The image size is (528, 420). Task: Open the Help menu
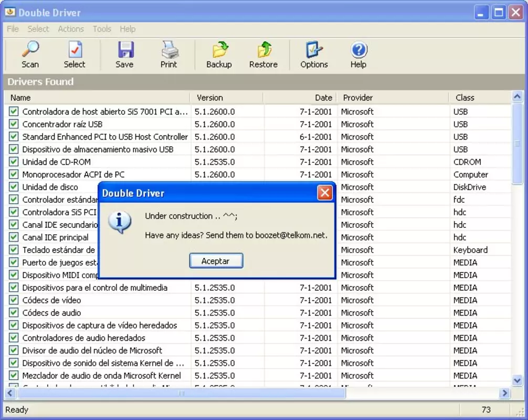(x=128, y=29)
